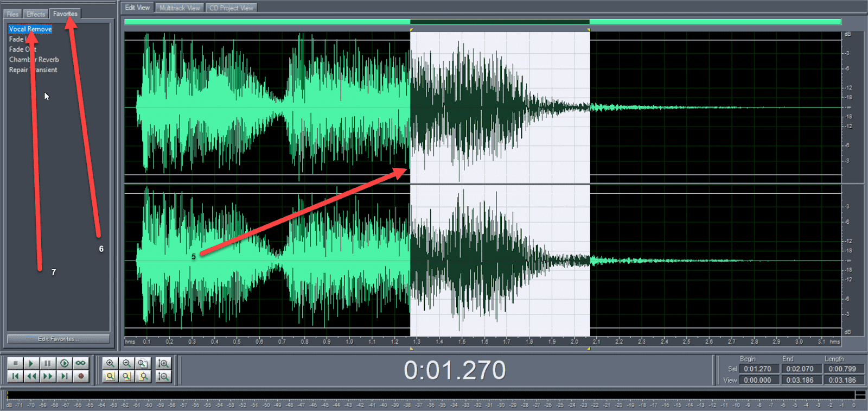Viewport: 868px width, 411px height.
Task: Open the Edit View tab
Action: pyautogui.click(x=137, y=8)
